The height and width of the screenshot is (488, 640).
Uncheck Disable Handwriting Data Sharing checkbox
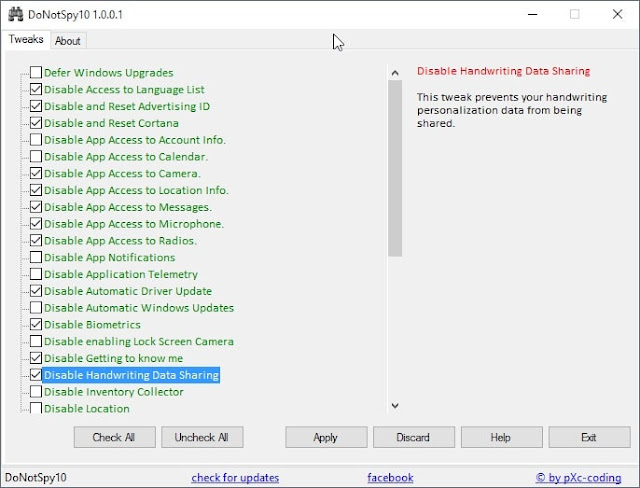pyautogui.click(x=36, y=375)
